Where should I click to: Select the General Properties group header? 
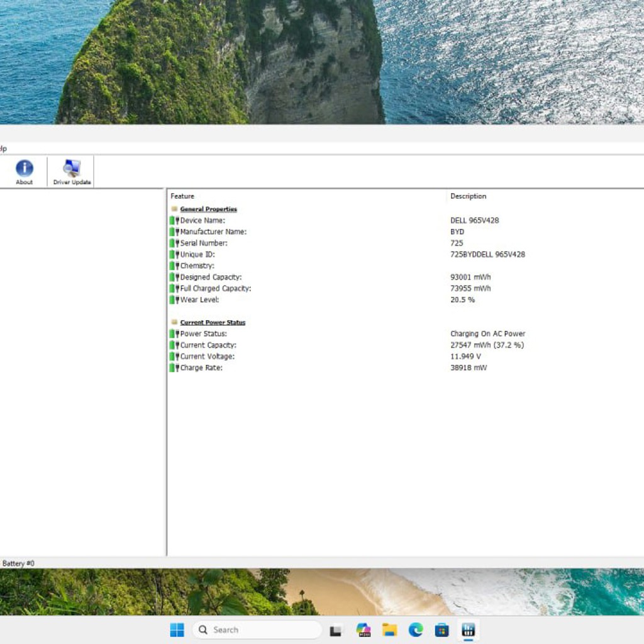(x=208, y=209)
